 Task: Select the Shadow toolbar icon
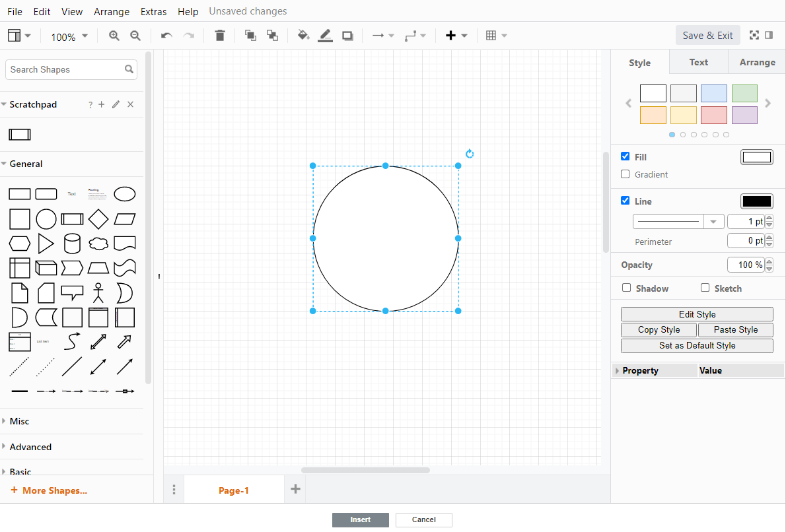point(347,35)
